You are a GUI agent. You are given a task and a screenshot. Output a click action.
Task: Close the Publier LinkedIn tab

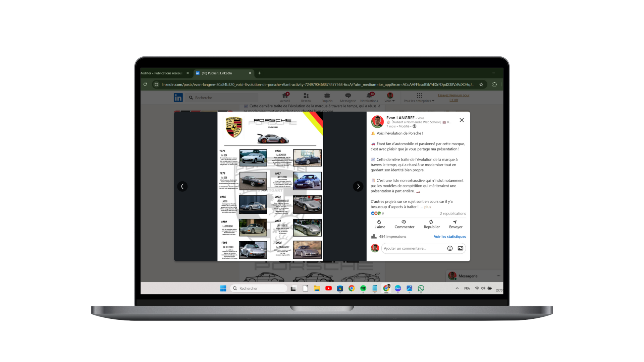point(250,73)
